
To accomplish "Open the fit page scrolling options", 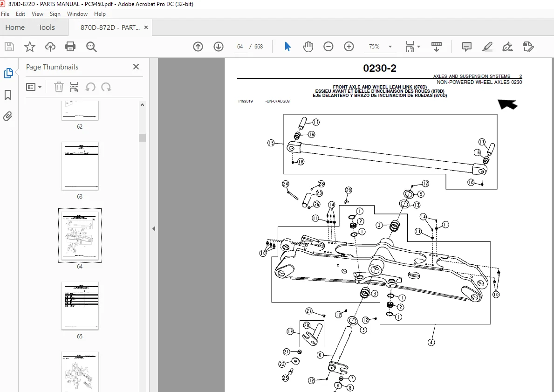I will [412, 47].
